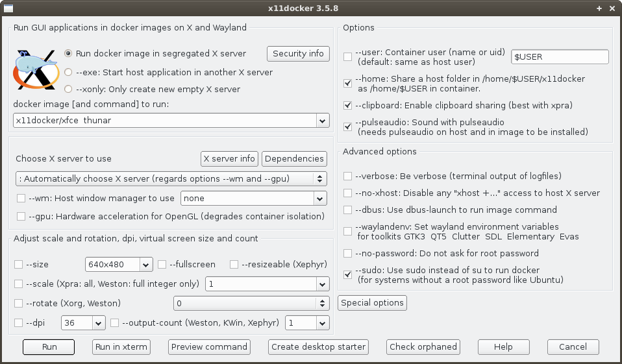Expand the window manager dropdown arrow
This screenshot has height=364, width=622.
pos(320,199)
